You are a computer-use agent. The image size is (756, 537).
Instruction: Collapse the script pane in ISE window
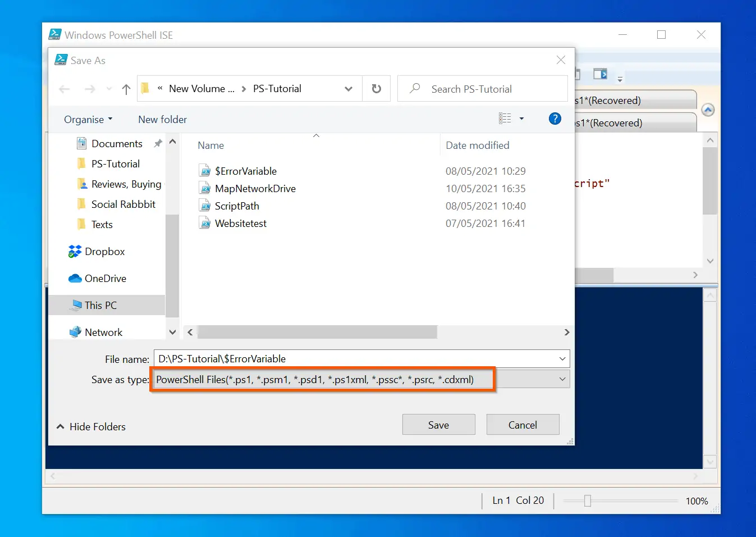(x=708, y=110)
